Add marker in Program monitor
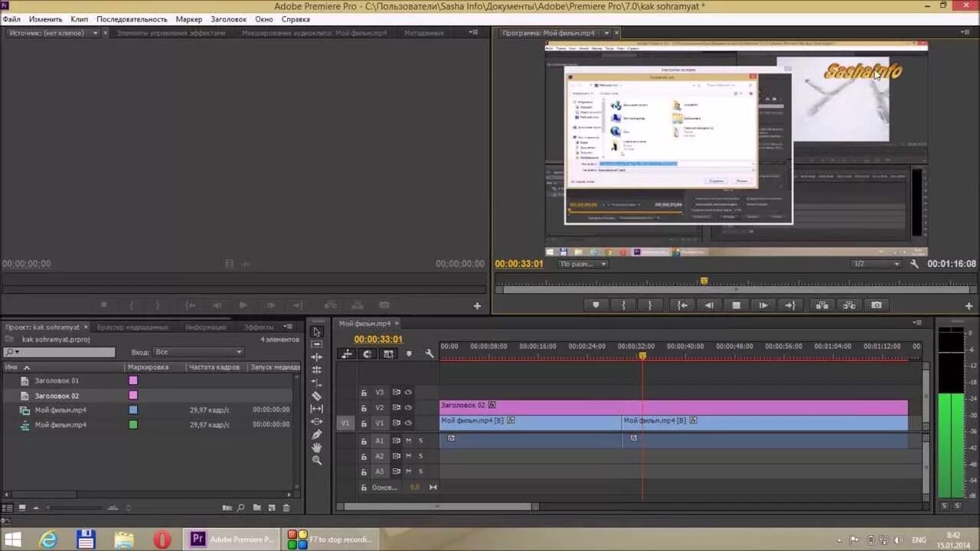 click(596, 305)
